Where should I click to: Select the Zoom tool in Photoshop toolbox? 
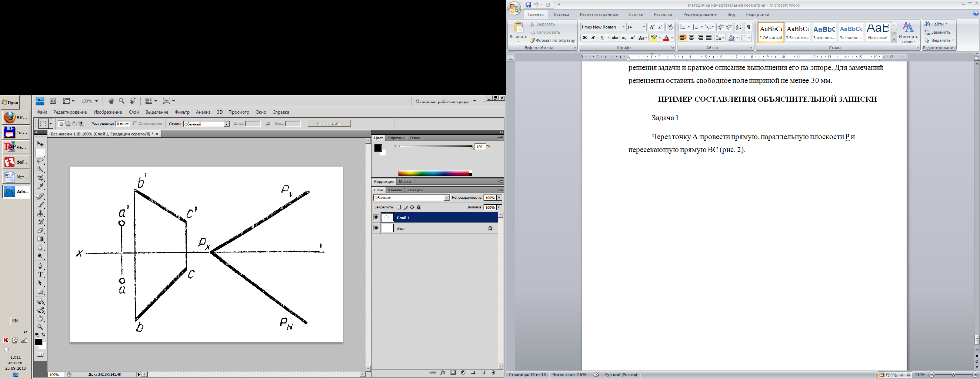[40, 327]
